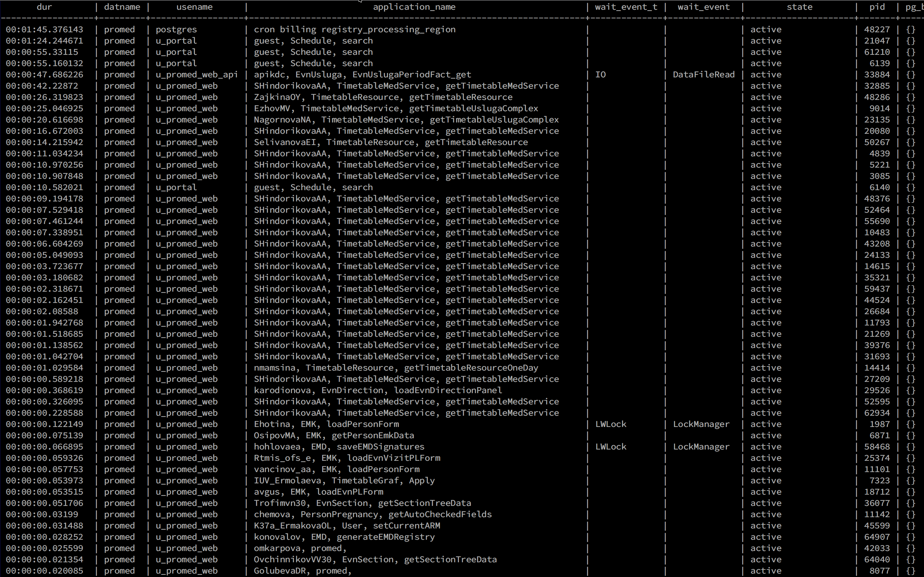Click the 'wait_event_t' column header
924x577 pixels.
[626, 7]
